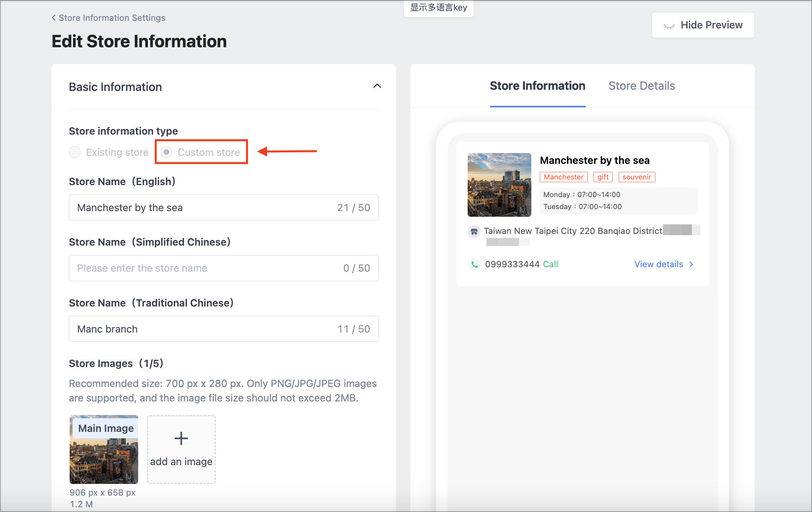Click the preview store photo
This screenshot has width=812, height=512.
click(x=499, y=185)
